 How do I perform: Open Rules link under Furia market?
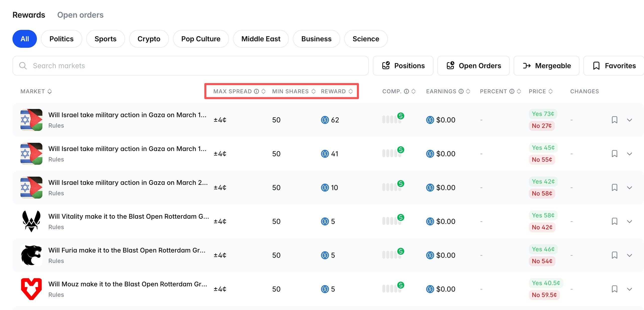[56, 261]
